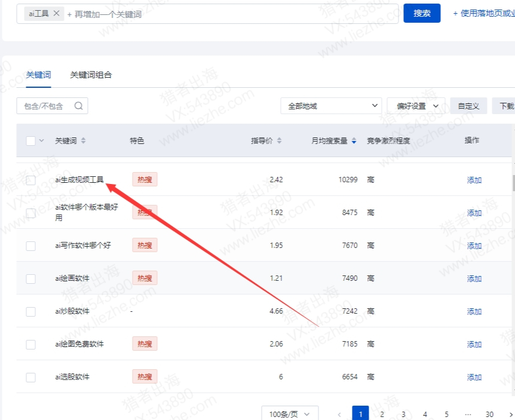Click 热搜 tag in ai选股软件 row

tap(145, 376)
